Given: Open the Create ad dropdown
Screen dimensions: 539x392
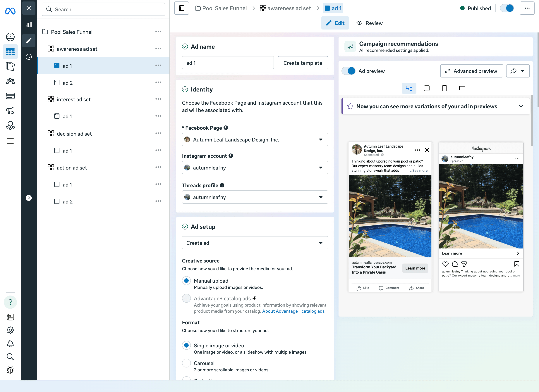Looking at the screenshot, I should point(255,243).
